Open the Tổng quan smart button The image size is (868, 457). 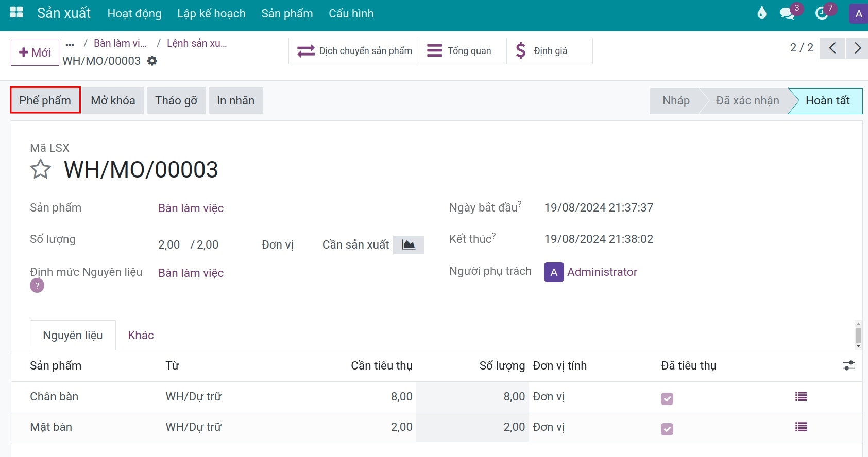tap(463, 51)
